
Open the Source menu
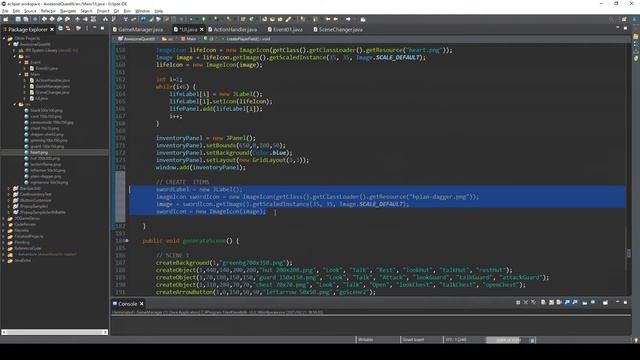[x=30, y=11]
